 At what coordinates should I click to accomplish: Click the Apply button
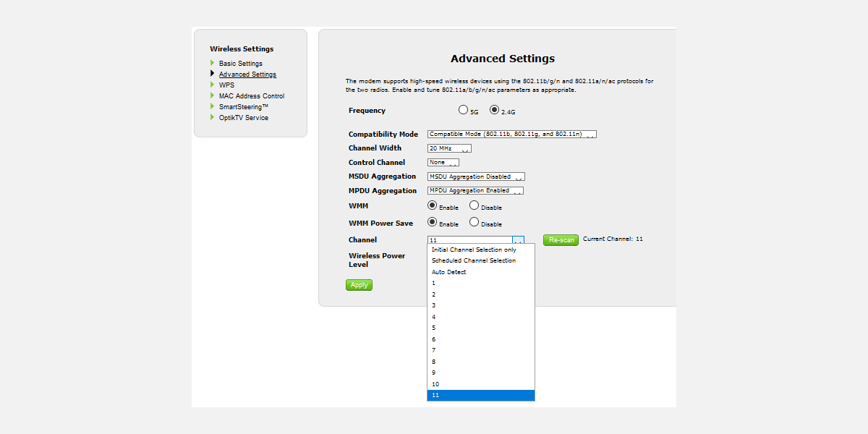[359, 284]
